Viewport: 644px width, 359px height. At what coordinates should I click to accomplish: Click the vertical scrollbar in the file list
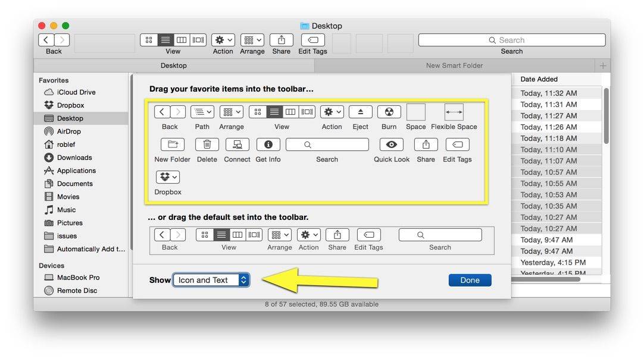coord(606,116)
